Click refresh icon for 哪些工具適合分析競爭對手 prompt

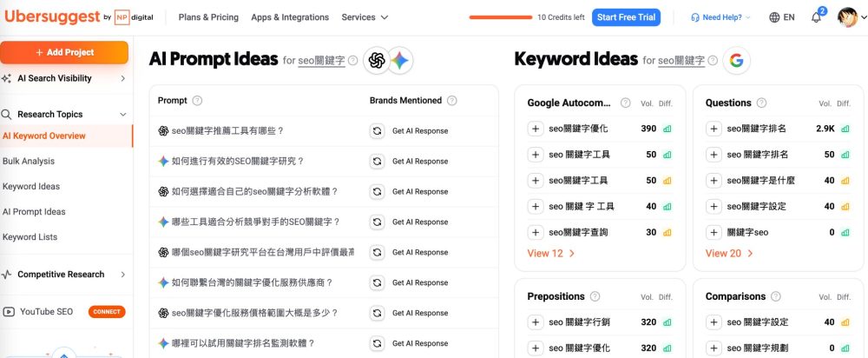pos(377,222)
